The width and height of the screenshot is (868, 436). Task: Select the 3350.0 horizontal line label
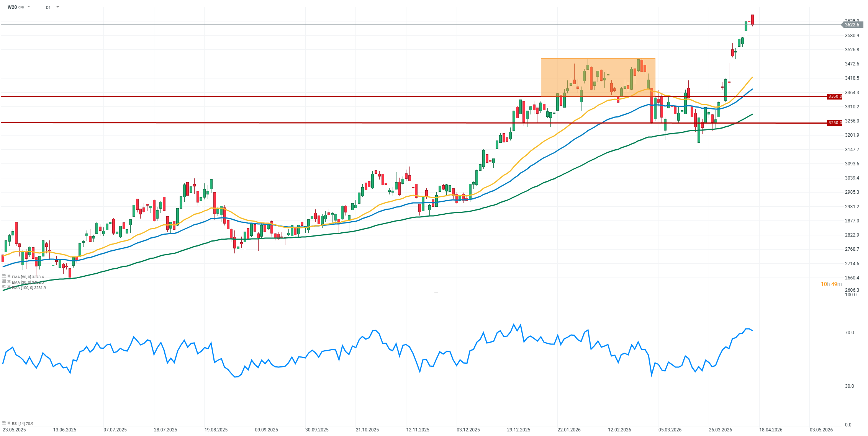[x=835, y=96]
